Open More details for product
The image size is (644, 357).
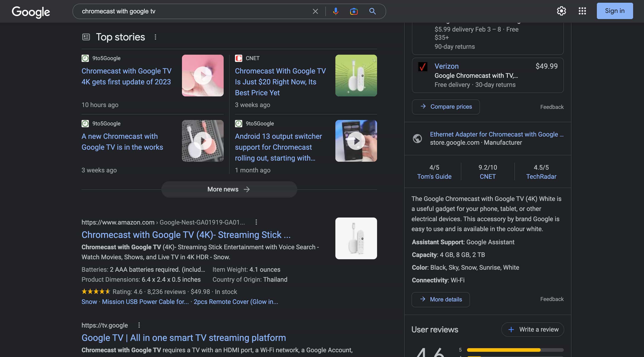[x=441, y=299]
